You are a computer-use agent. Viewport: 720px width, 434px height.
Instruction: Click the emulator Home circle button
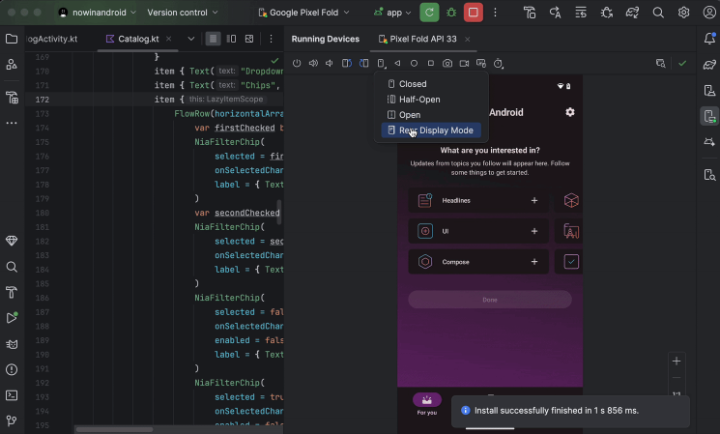click(414, 63)
